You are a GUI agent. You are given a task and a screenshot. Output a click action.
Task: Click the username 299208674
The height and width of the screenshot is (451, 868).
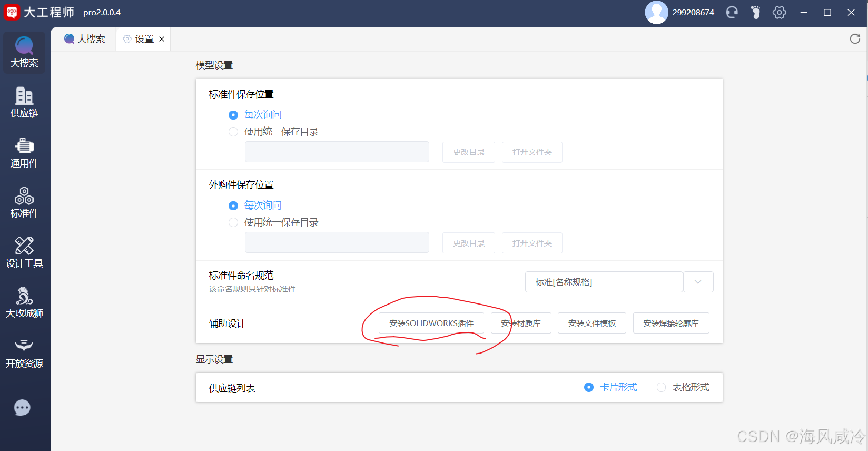point(693,12)
